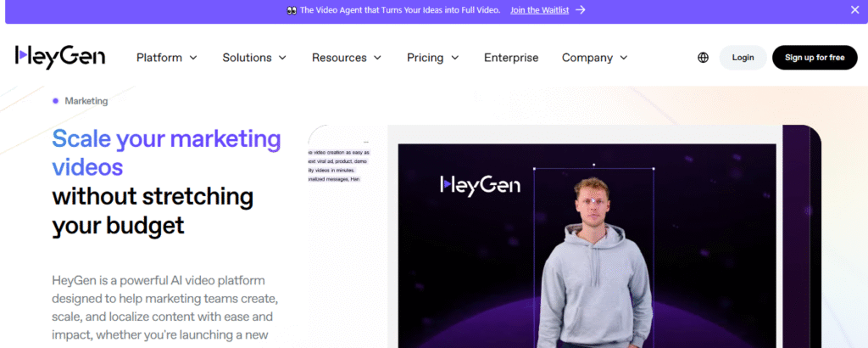Image resolution: width=868 pixels, height=348 pixels.
Task: Click the HeyGen is a powerful AI paragraph
Action: [164, 307]
